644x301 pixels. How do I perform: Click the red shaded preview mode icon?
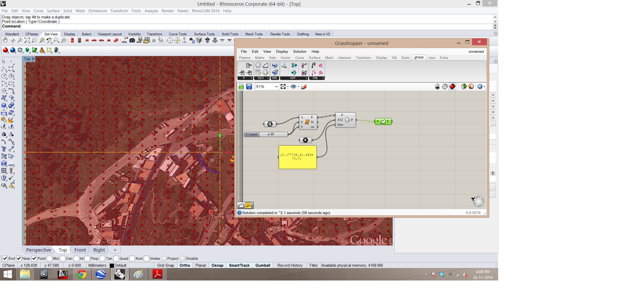(x=452, y=87)
